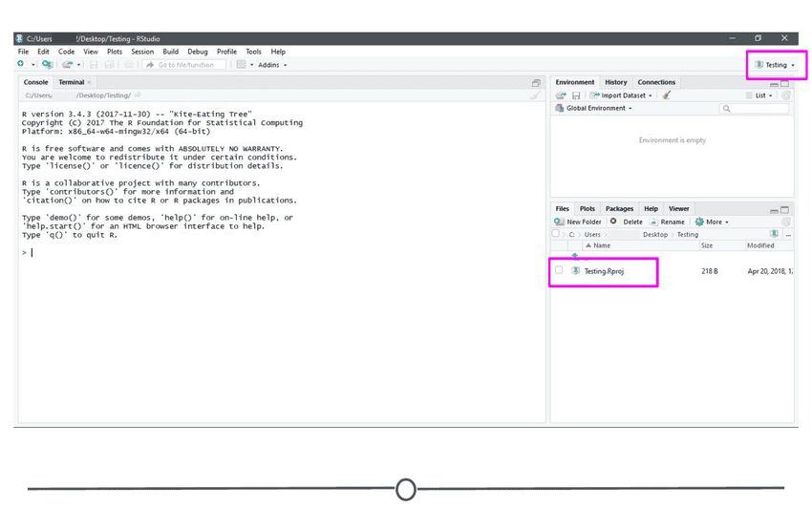The image size is (812, 508).
Task: Click the New Folder button
Action: click(578, 222)
